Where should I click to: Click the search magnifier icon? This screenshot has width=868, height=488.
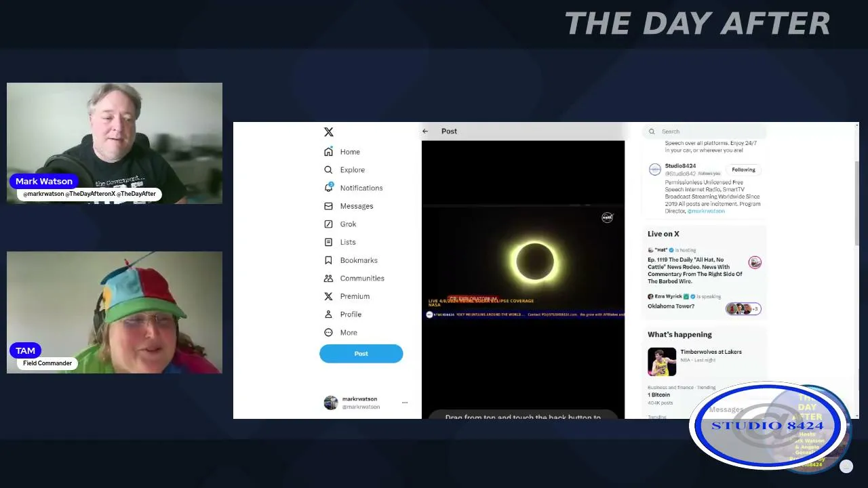[652, 131]
